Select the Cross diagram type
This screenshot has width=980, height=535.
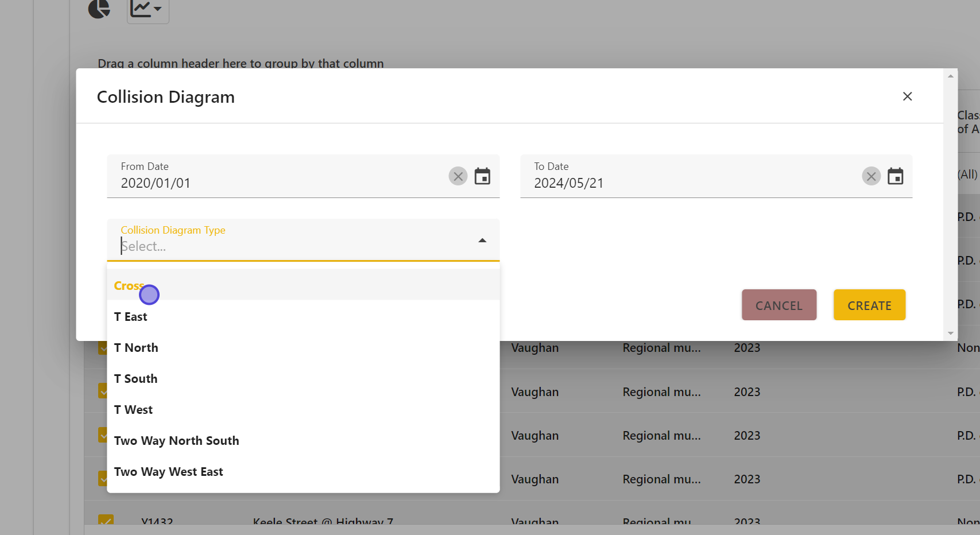129,285
